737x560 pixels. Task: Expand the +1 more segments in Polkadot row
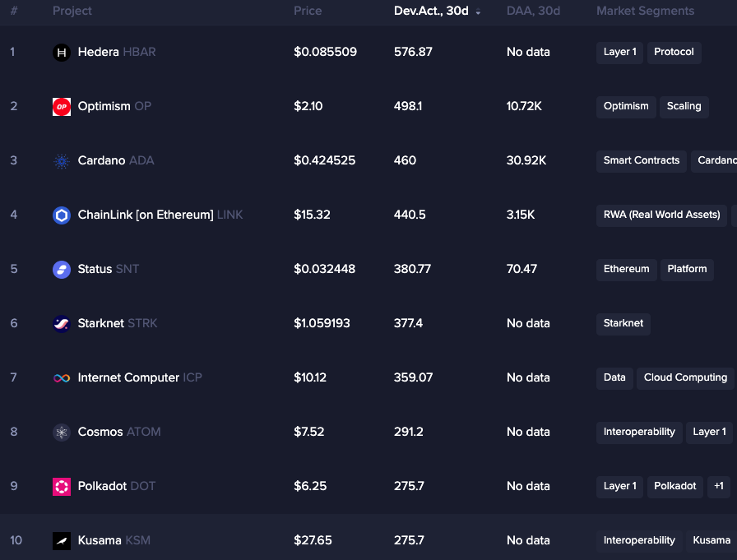pyautogui.click(x=719, y=486)
